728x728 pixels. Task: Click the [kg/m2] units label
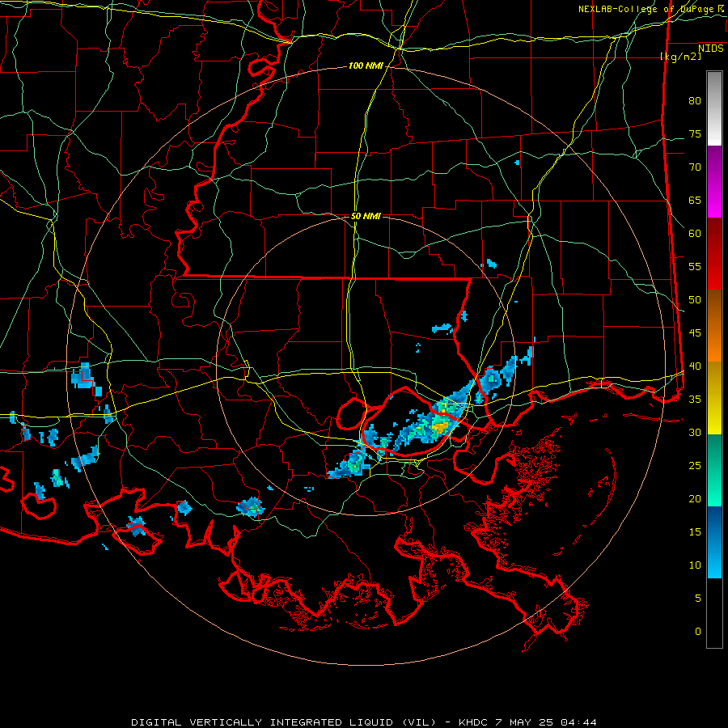click(680, 57)
